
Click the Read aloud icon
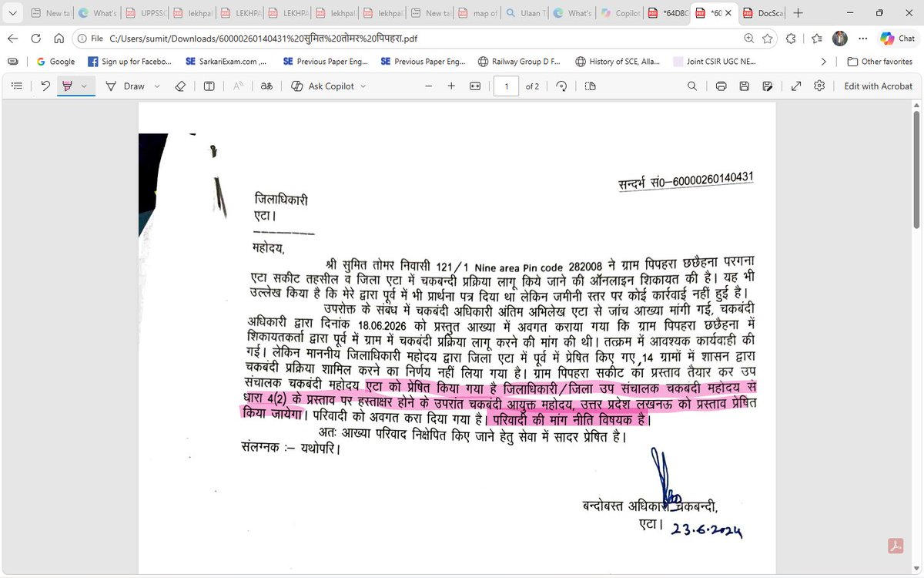tap(238, 86)
